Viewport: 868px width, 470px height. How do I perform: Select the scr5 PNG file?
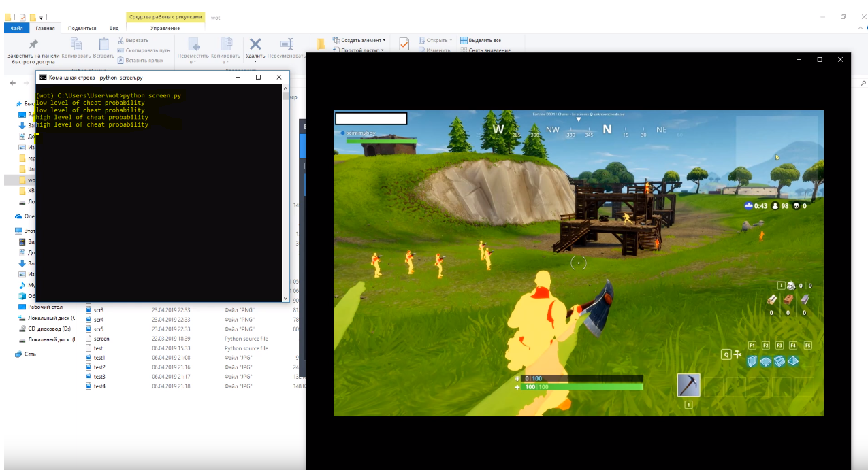99,329
